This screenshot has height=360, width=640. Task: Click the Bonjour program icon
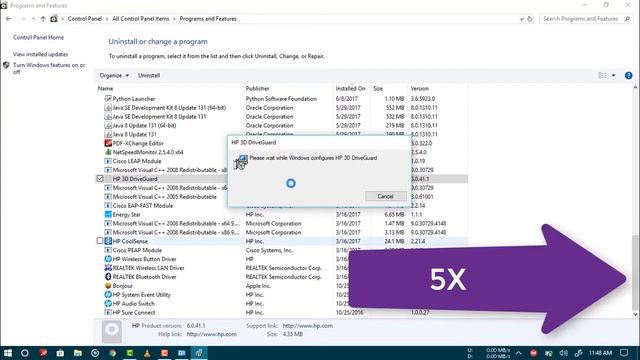click(x=108, y=286)
